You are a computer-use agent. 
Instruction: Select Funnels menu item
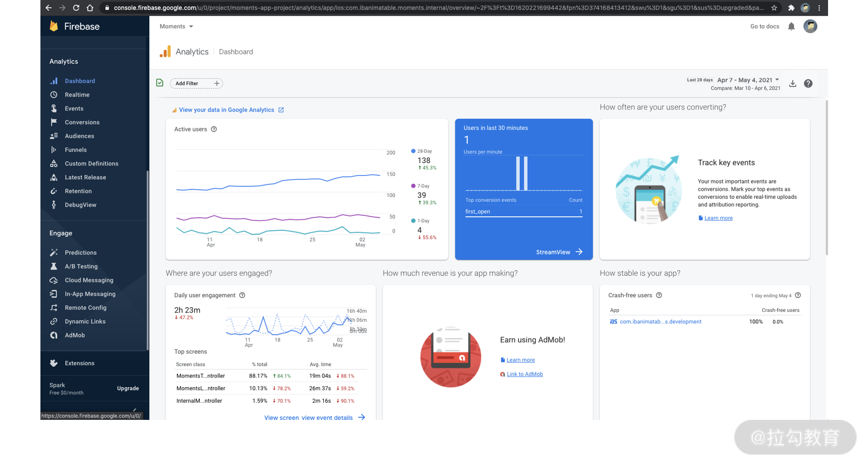coord(76,150)
